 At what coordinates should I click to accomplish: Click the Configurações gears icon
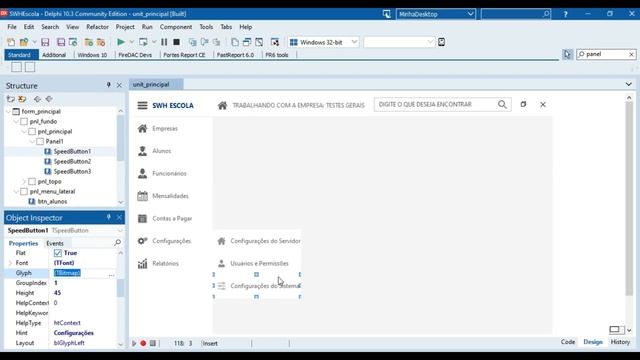[142, 241]
